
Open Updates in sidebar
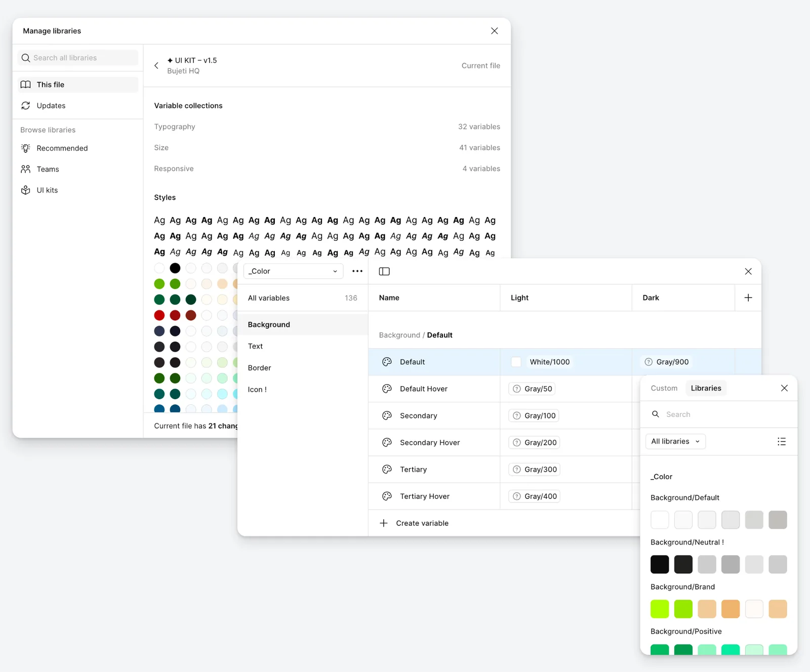click(78, 106)
